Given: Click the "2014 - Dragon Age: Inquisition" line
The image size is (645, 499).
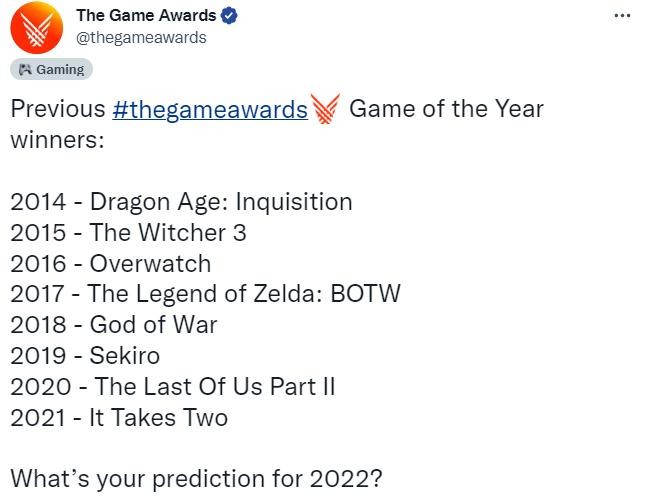Looking at the screenshot, I should pos(181,202).
